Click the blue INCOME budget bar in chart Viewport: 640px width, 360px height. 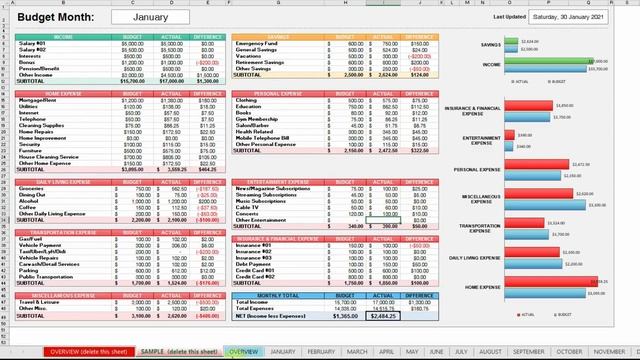[545, 69]
